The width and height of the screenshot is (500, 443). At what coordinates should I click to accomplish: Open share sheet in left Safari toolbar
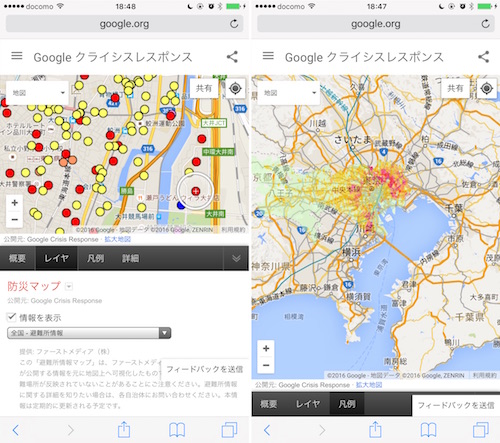pos(124,429)
